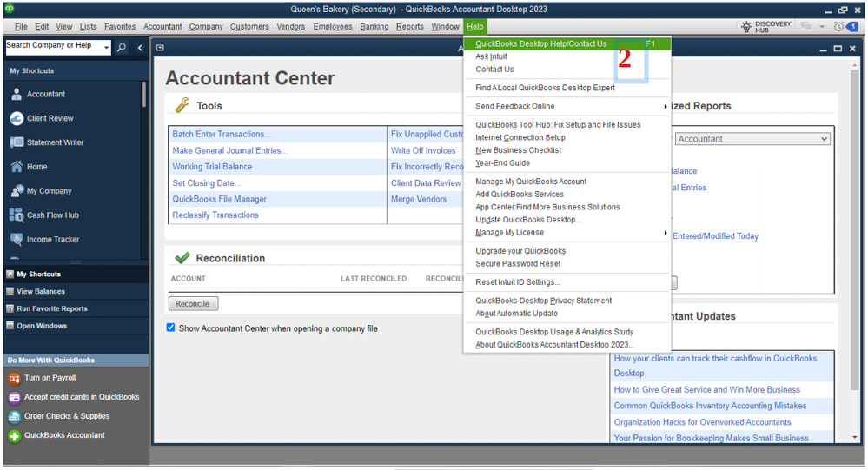
Task: Expand Manage My License submenu
Action: click(x=567, y=233)
